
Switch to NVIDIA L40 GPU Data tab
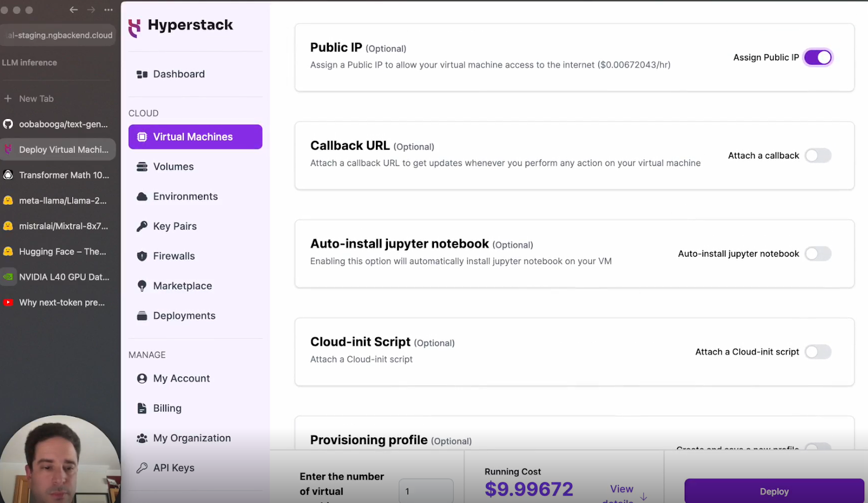(x=58, y=277)
